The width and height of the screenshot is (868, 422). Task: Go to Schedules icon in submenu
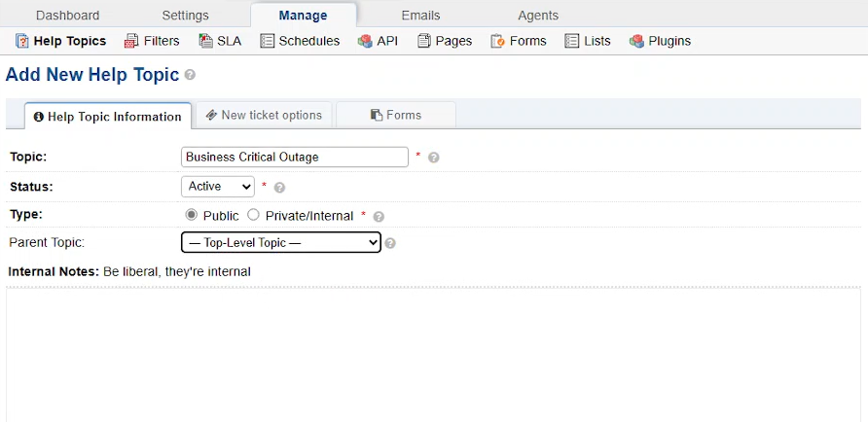click(x=268, y=41)
